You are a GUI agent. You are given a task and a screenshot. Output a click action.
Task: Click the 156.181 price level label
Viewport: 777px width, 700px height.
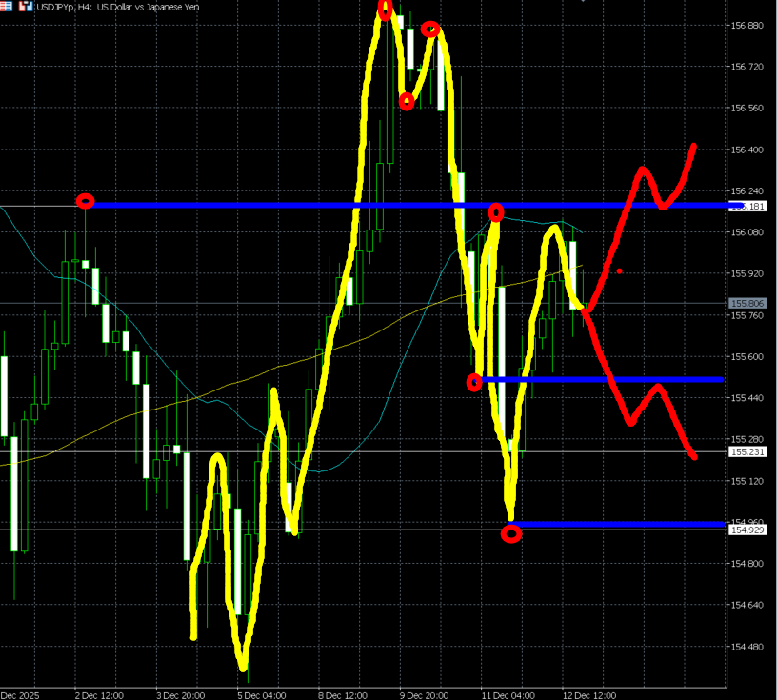click(x=747, y=206)
